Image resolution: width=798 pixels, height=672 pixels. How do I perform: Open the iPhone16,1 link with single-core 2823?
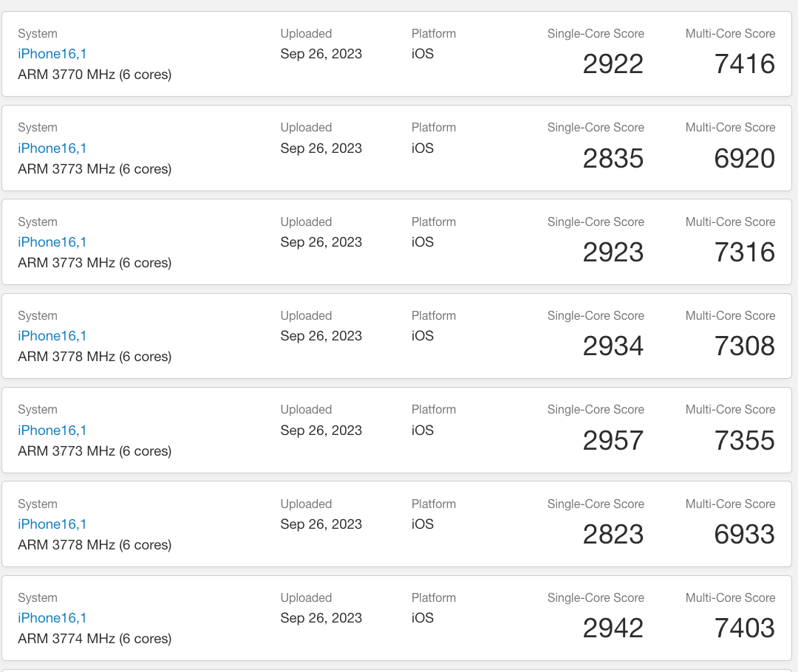tap(52, 524)
